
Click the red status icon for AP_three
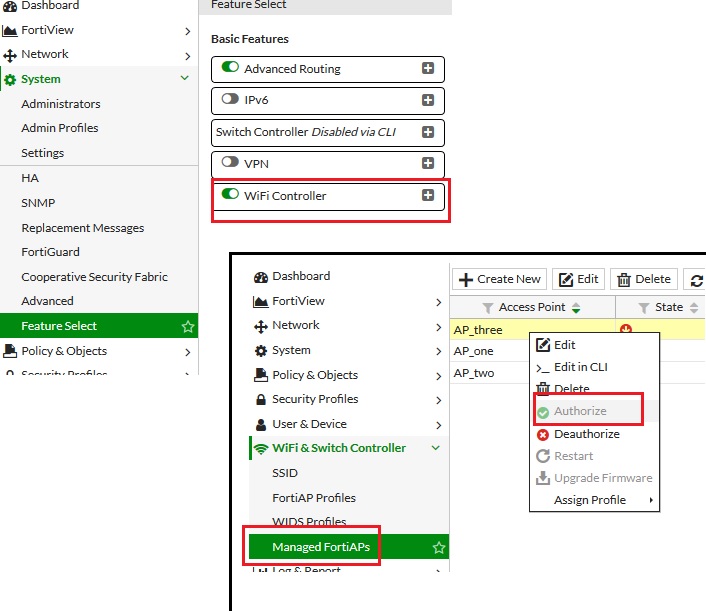click(x=626, y=329)
